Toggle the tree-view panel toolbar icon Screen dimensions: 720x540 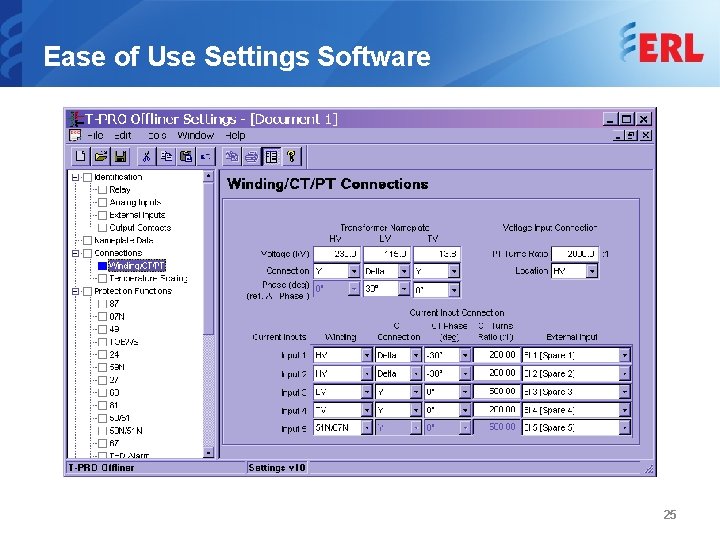271,157
